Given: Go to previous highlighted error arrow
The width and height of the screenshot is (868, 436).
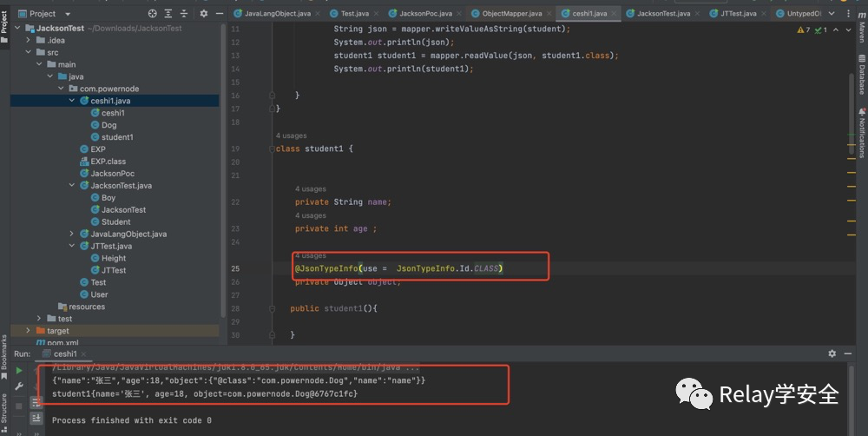Looking at the screenshot, I should tap(836, 30).
